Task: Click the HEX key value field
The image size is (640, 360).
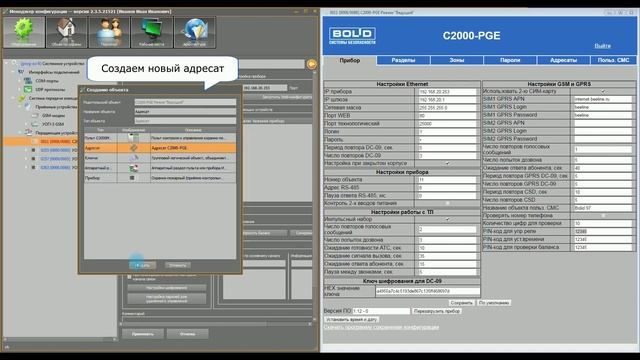Action: tap(428, 291)
